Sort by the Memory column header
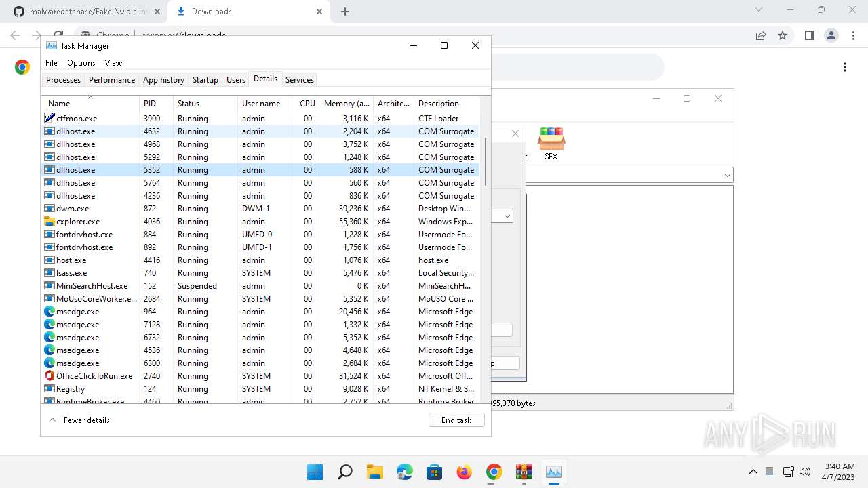 [346, 103]
